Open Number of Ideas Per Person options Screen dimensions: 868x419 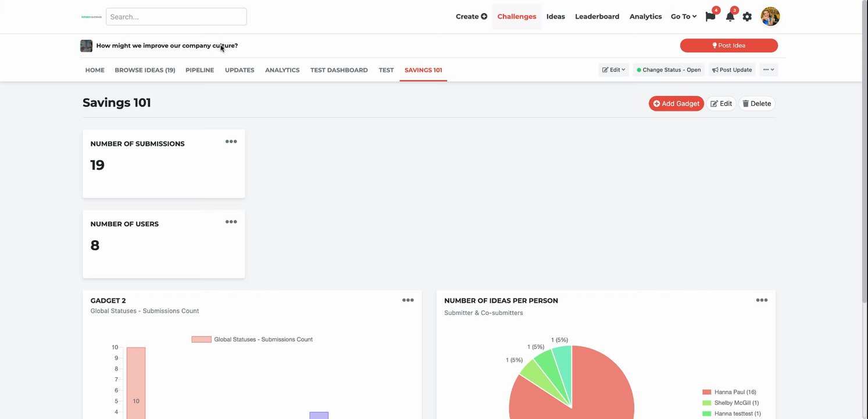point(762,300)
